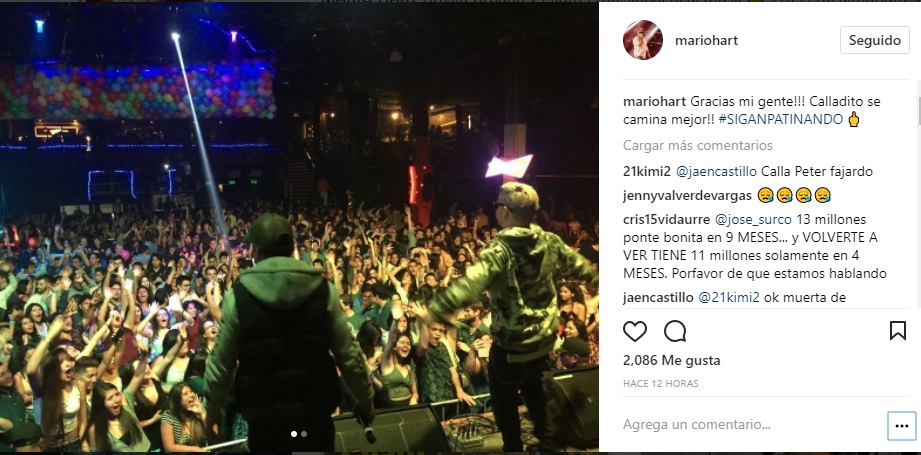The height and width of the screenshot is (455, 921).
Task: Like the post with the heart icon
Action: pyautogui.click(x=635, y=331)
